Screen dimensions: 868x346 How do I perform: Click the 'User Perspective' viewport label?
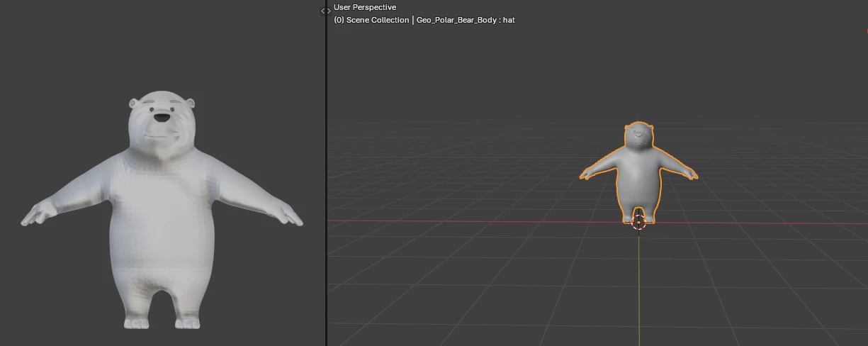(x=365, y=7)
